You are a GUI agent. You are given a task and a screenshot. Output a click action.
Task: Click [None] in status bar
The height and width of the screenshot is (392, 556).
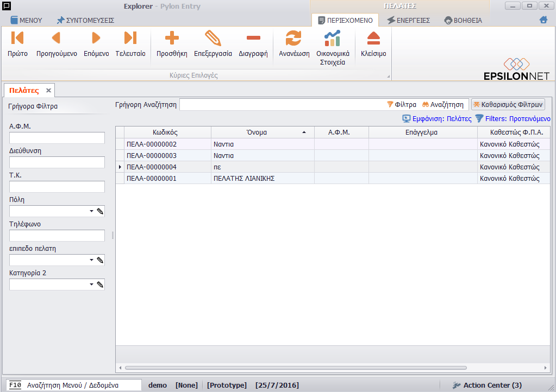pos(186,385)
